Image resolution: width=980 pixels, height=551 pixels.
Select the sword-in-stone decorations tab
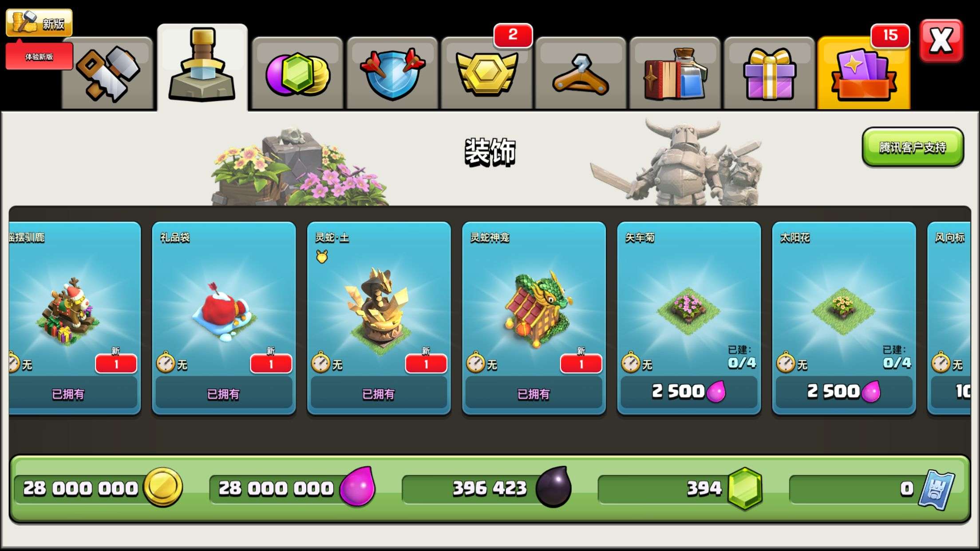pyautogui.click(x=202, y=67)
